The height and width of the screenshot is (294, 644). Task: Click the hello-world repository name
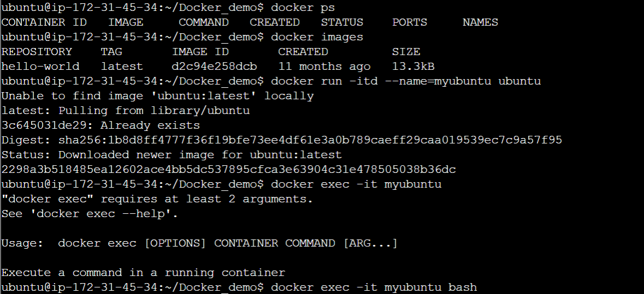(40, 67)
